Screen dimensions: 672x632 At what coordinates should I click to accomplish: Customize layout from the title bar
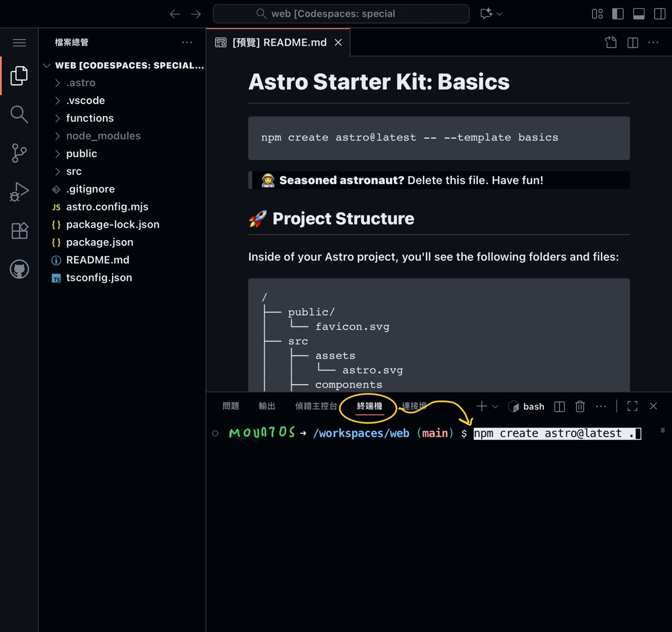click(598, 14)
